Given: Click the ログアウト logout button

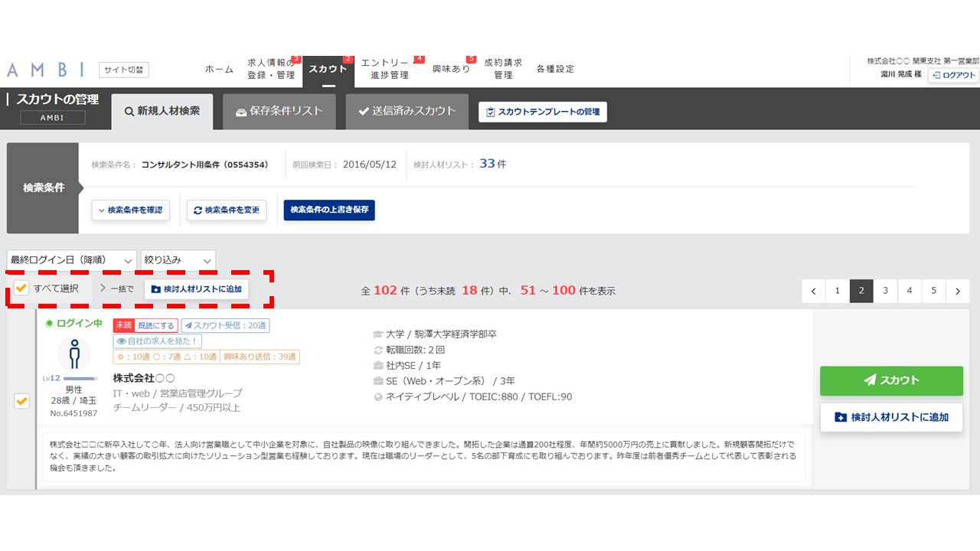Looking at the screenshot, I should tap(953, 75).
